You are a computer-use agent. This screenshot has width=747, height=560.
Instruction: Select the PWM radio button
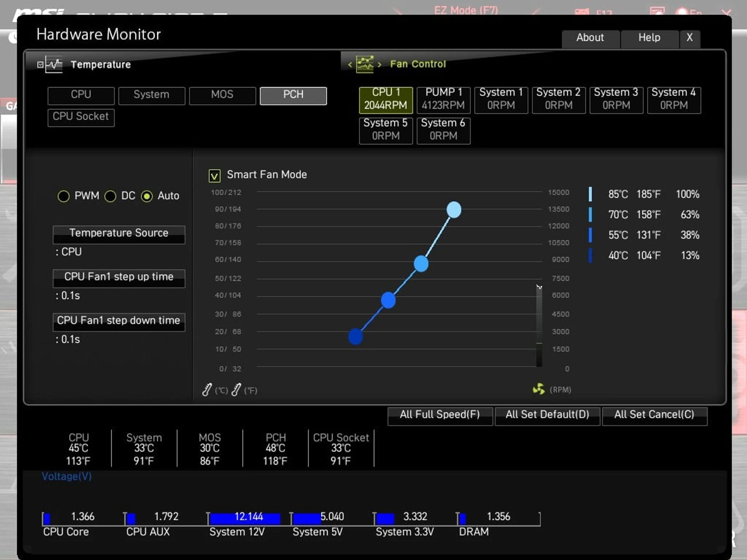[x=63, y=196]
